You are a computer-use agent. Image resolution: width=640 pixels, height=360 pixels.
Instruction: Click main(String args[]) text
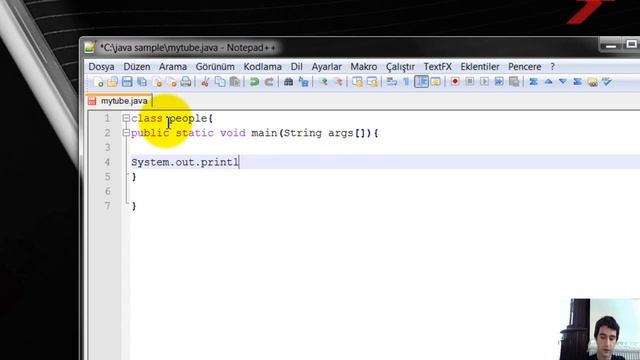click(308, 133)
